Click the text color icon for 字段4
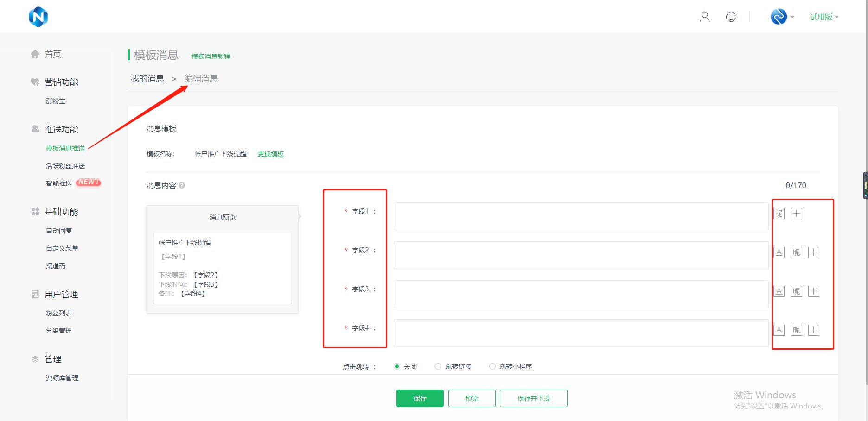Image resolution: width=868 pixels, height=421 pixels. 779,330
